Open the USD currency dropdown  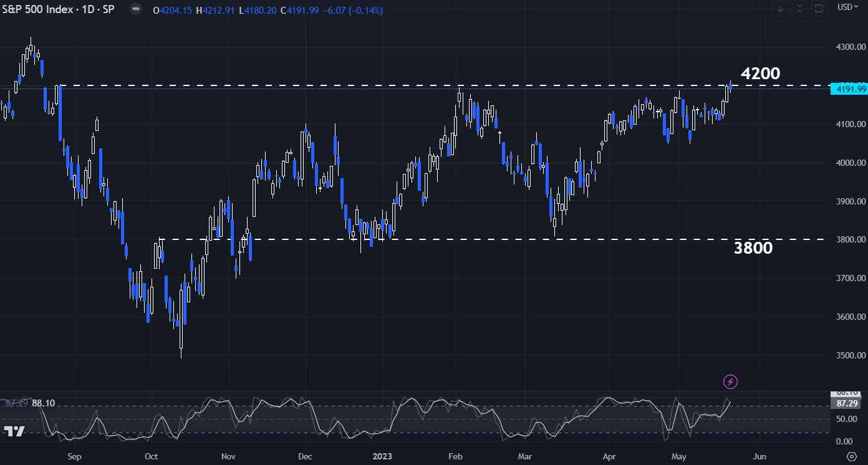(x=848, y=7)
